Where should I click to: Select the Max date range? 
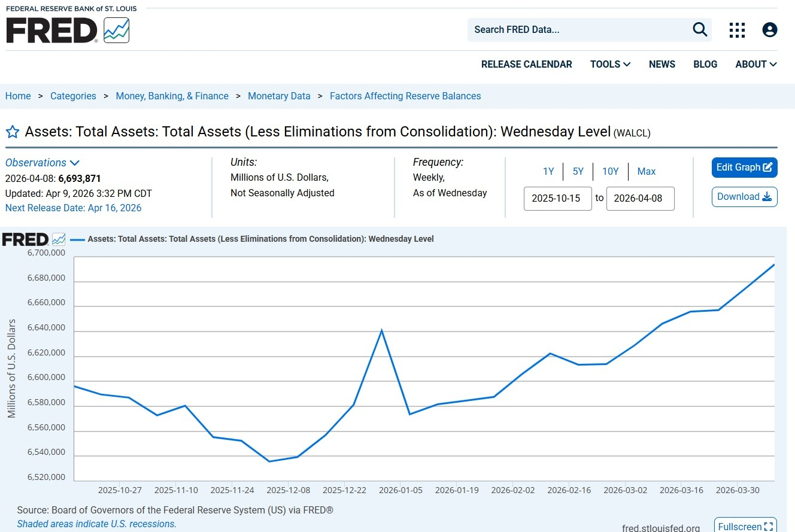[x=646, y=172]
